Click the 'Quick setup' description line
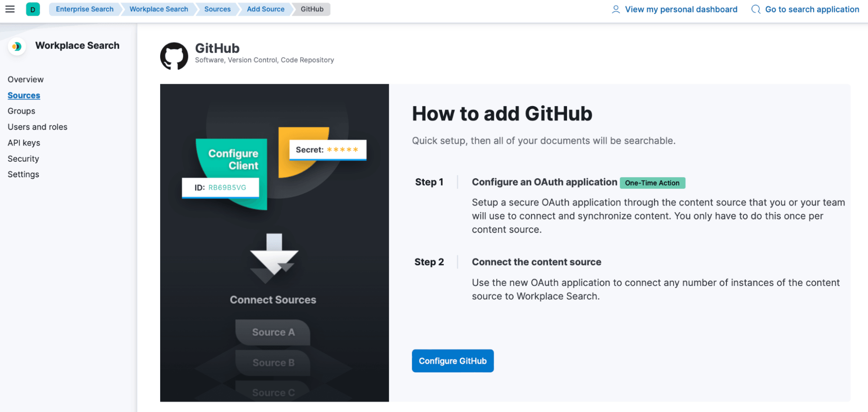868x412 pixels. (544, 141)
